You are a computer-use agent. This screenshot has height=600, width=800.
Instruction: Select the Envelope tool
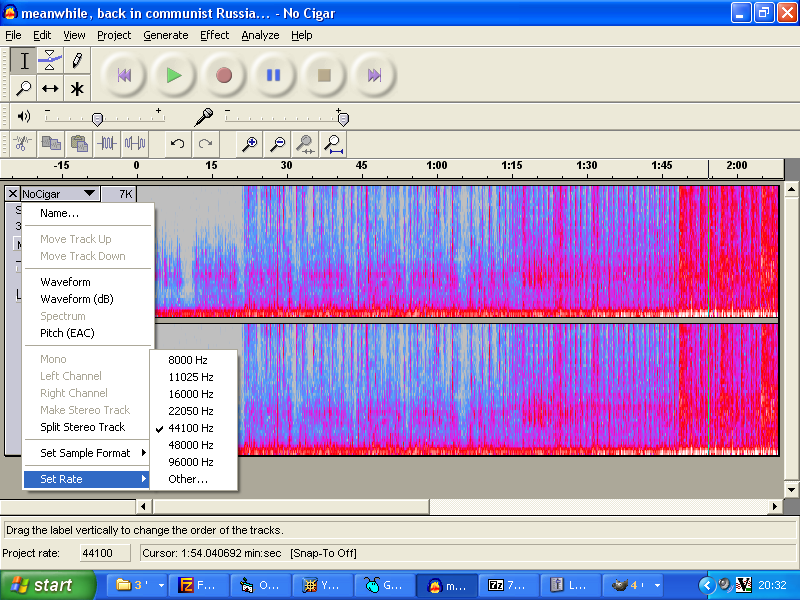(x=50, y=61)
